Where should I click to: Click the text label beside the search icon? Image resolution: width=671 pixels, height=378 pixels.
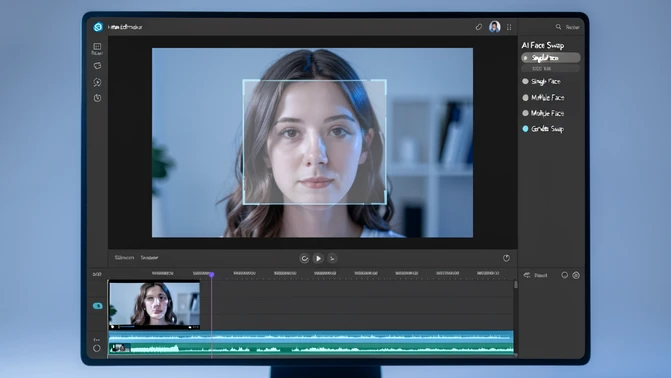click(572, 27)
